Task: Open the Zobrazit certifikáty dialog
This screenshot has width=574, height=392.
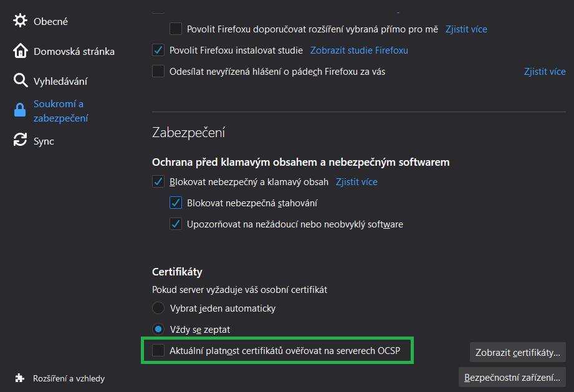Action: (x=517, y=352)
